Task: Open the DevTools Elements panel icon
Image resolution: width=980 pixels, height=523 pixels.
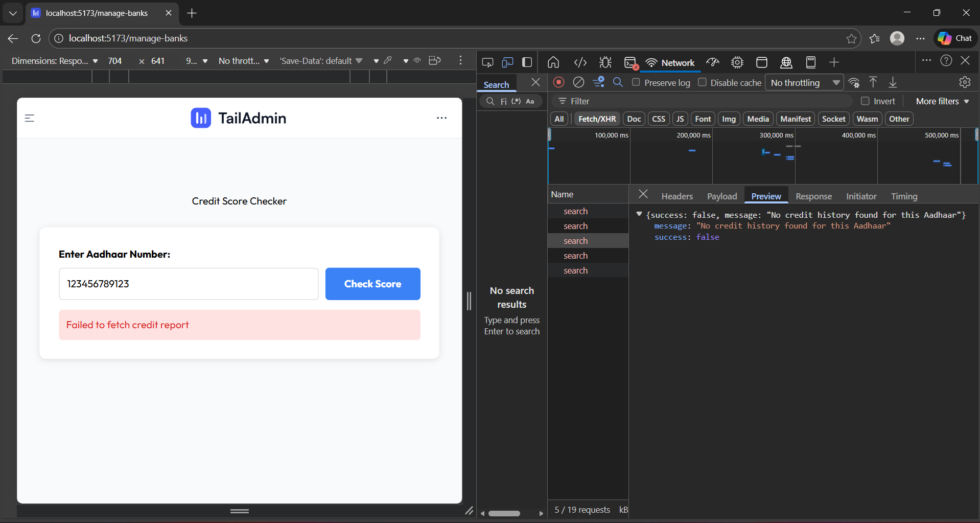Action: coord(580,62)
